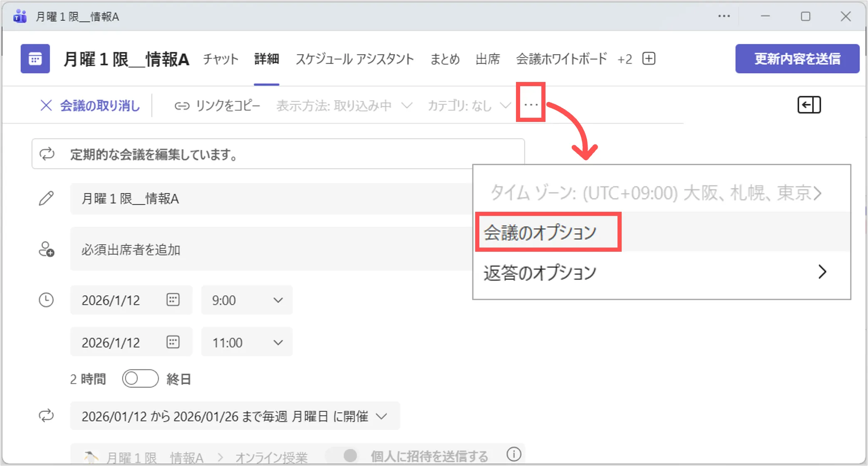Screen dimensions: 868x466
Task: Switch to スケジュール アシスタント tab
Action: coord(355,59)
